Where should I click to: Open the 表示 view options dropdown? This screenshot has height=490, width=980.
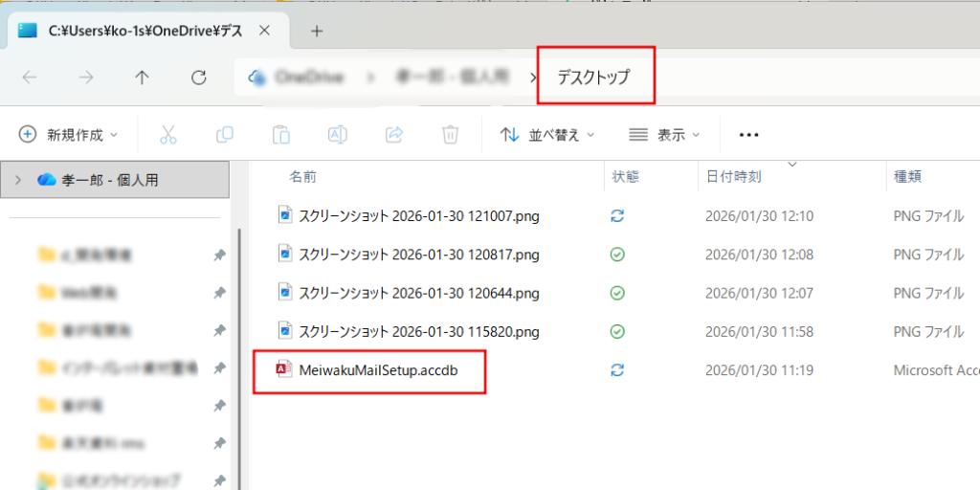(664, 135)
